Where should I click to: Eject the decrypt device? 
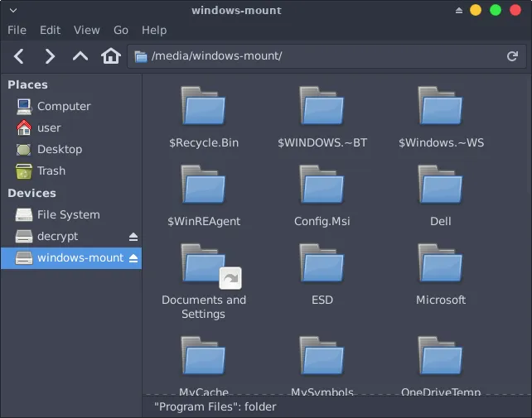(133, 237)
